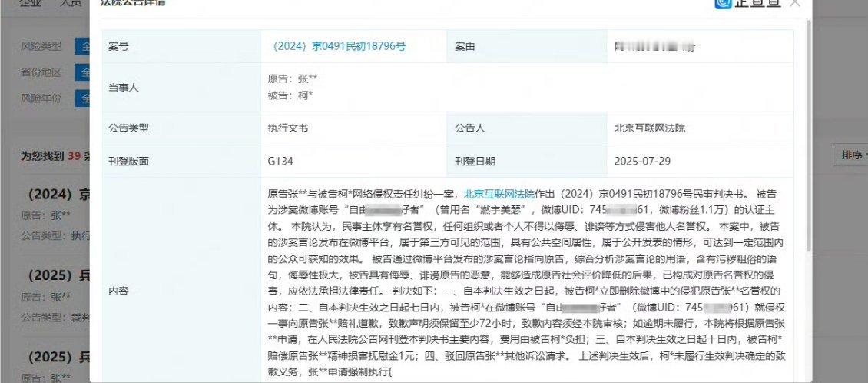Click the dialog's vertical scrollbar

[809, 135]
